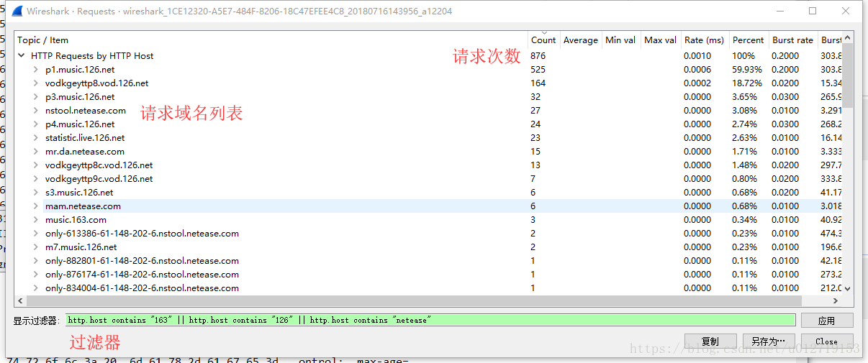Sort by the Max val column header

coord(660,40)
